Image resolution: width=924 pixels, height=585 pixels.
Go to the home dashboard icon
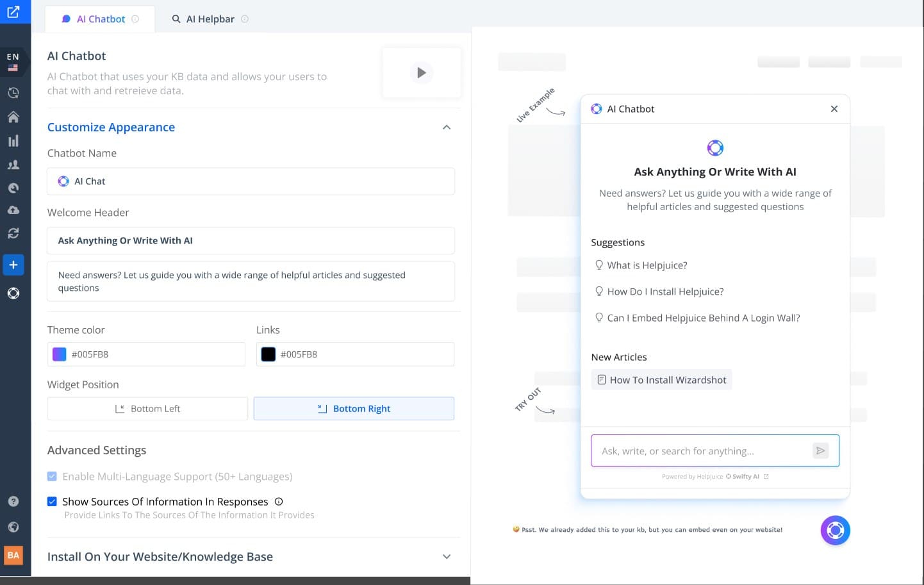coord(13,117)
